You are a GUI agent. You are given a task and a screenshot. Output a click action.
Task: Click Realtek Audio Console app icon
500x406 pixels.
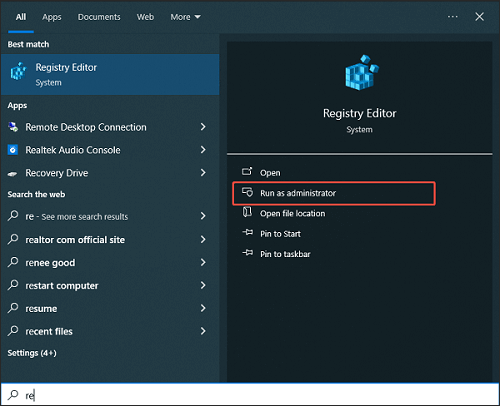[13, 150]
